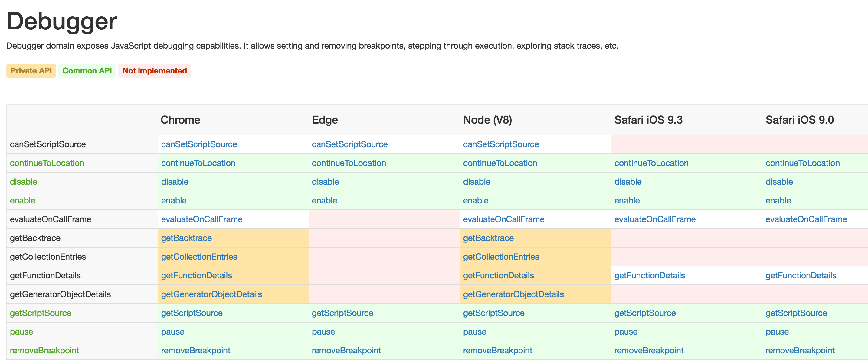The image size is (868, 360).
Task: Open Safari iOS 9.0 getScriptSource link
Action: [x=796, y=313]
